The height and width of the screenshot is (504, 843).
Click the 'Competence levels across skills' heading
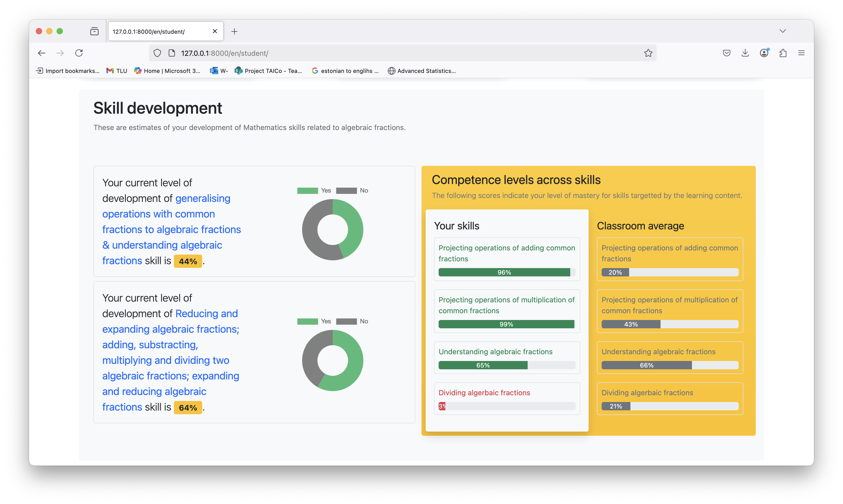tap(516, 180)
